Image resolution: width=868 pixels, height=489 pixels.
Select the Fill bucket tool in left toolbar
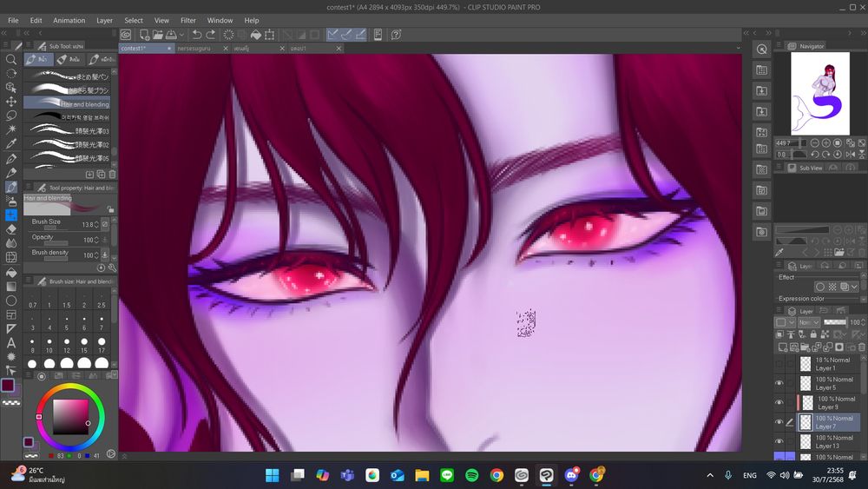point(10,273)
